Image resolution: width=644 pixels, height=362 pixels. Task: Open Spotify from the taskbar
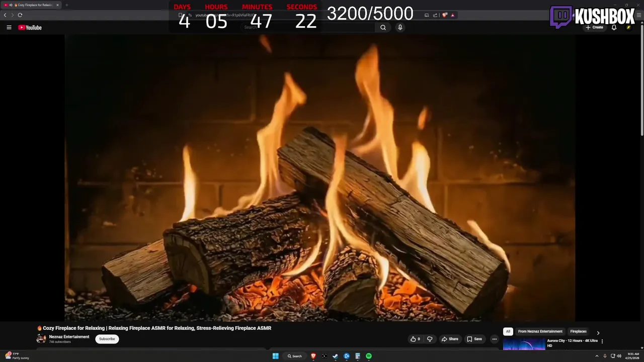coord(369,356)
